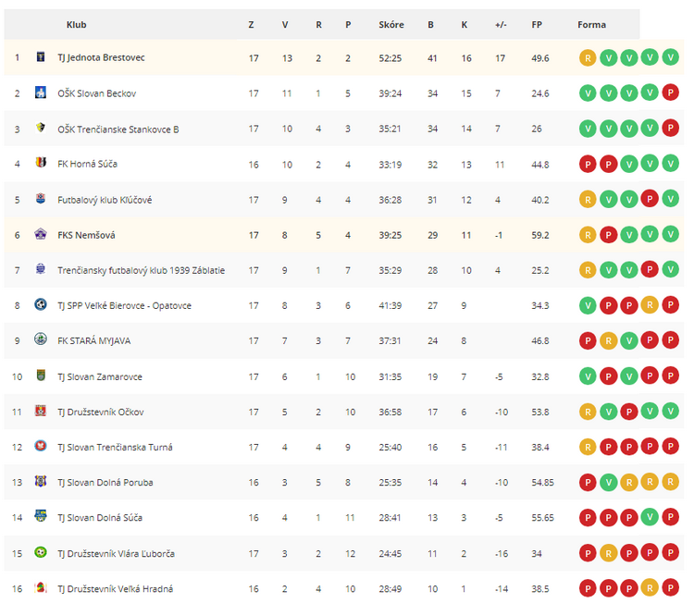Click TJ Družstevník Vlára Ľuborča crest
Image resolution: width=694 pixels, height=616 pixels.
pyautogui.click(x=41, y=552)
